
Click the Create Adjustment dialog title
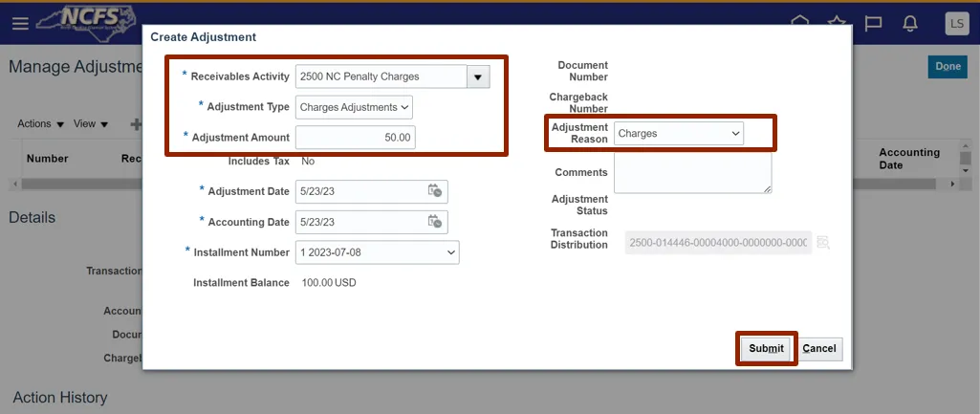point(203,37)
